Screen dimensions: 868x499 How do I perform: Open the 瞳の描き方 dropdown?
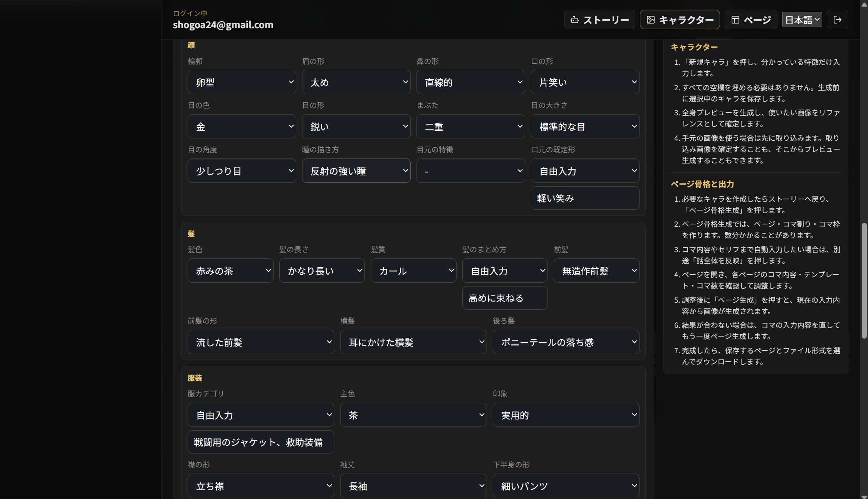tap(356, 171)
